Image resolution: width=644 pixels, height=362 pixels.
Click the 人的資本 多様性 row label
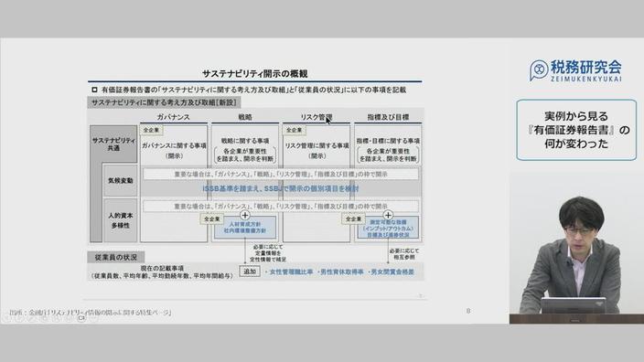coord(121,220)
